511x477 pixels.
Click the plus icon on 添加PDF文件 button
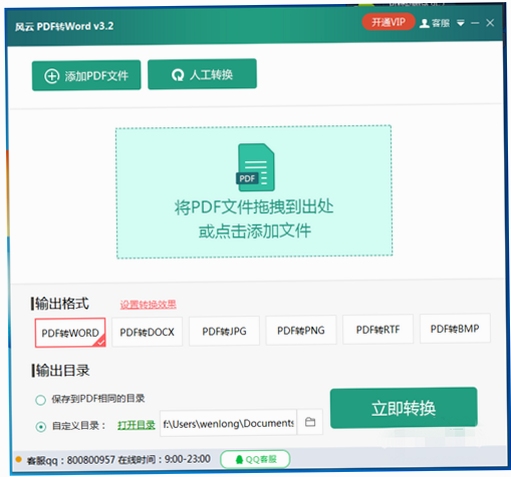(52, 76)
